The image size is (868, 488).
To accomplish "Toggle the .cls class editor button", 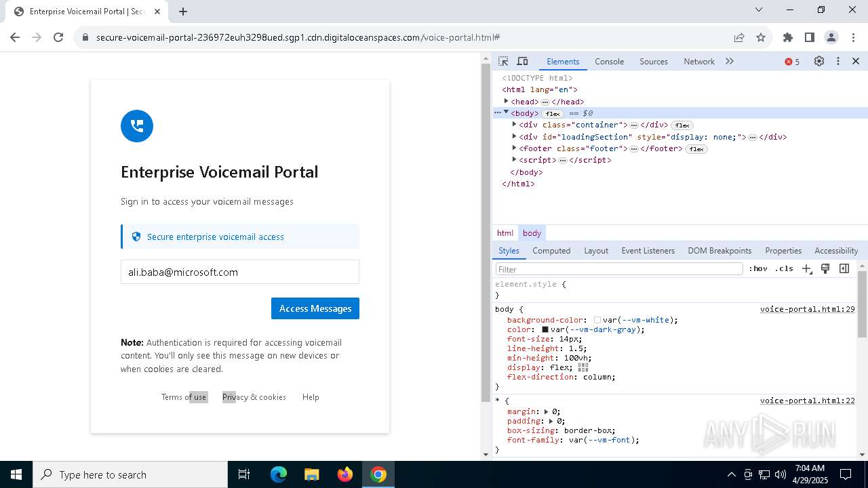I will point(784,269).
